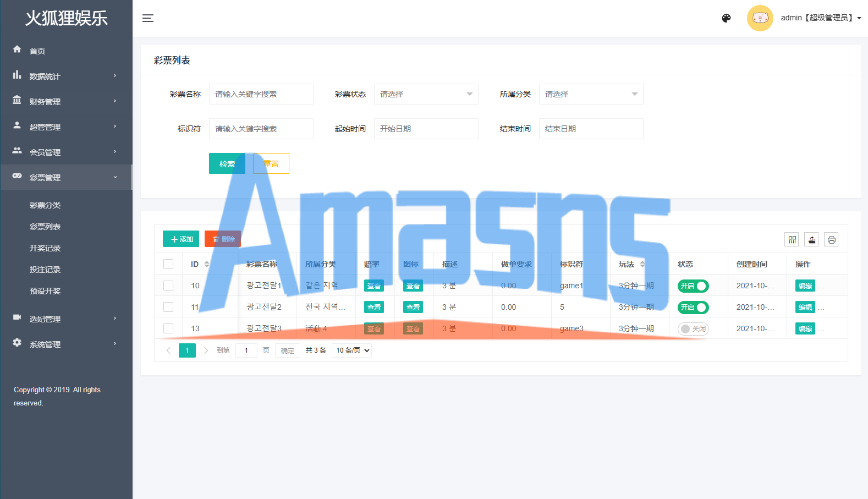Turn off the 开启 switch for 광고전달1
The width and height of the screenshot is (868, 499).
click(x=693, y=286)
